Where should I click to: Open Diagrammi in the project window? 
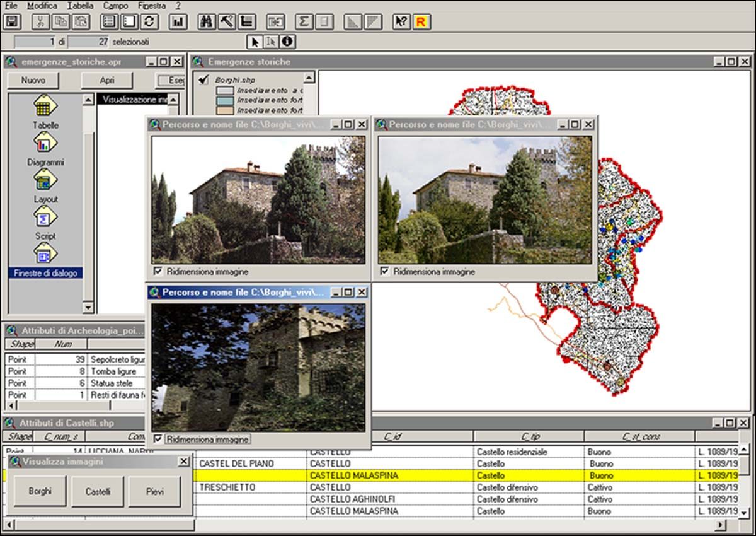(x=45, y=149)
